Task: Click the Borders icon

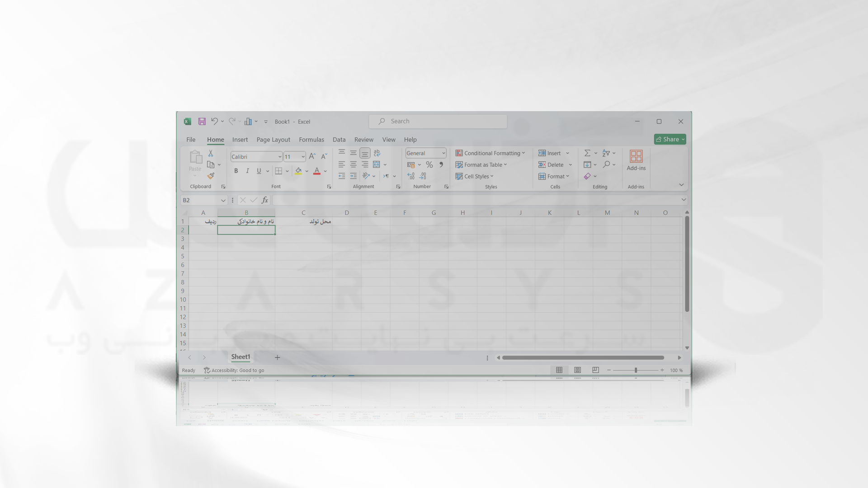Action: coord(278,171)
